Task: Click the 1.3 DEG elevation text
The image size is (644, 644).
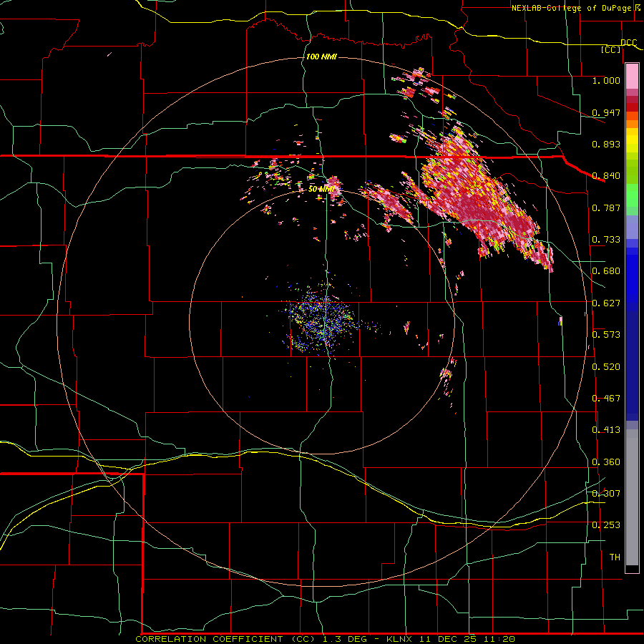Action: click(x=346, y=639)
